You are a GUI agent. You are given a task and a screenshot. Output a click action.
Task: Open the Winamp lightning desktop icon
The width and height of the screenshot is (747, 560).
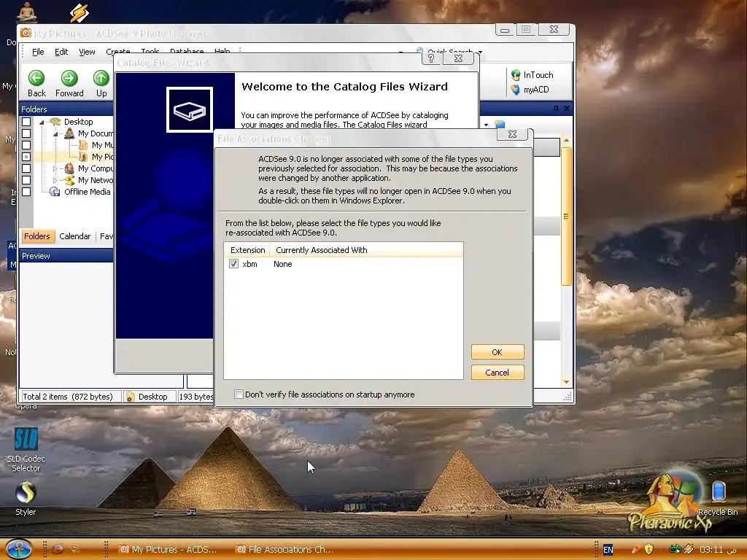[x=79, y=13]
